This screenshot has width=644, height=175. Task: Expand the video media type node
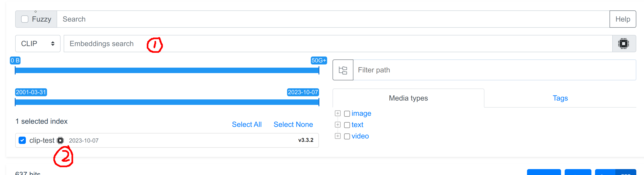[338, 136]
